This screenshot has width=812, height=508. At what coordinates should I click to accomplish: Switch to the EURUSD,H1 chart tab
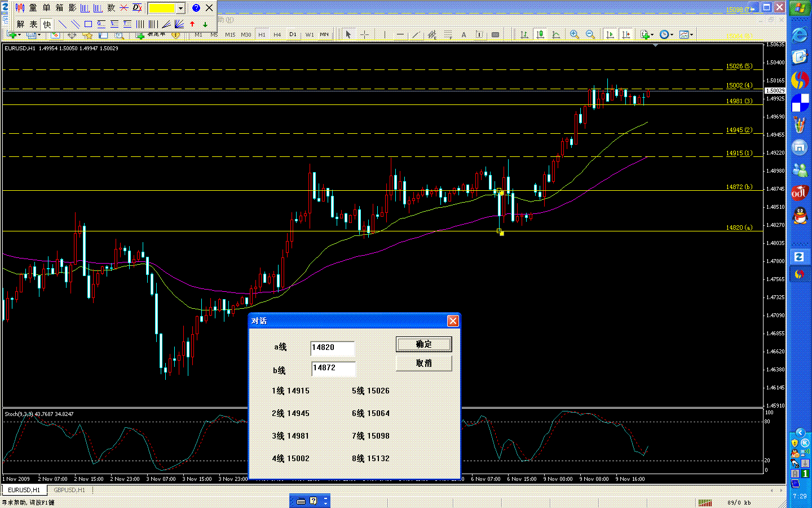24,490
